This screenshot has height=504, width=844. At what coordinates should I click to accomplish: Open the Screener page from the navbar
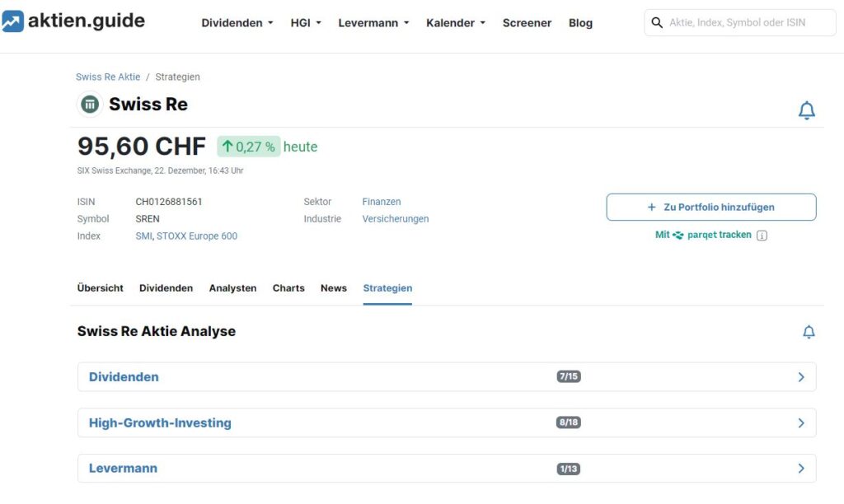(527, 23)
